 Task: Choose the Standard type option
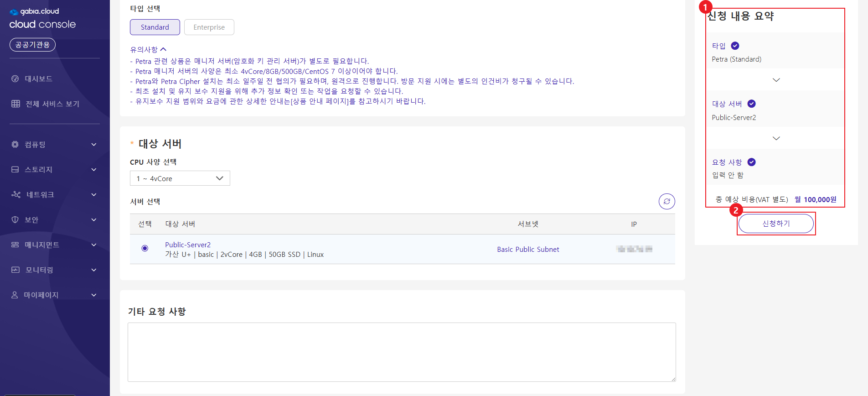tap(155, 27)
